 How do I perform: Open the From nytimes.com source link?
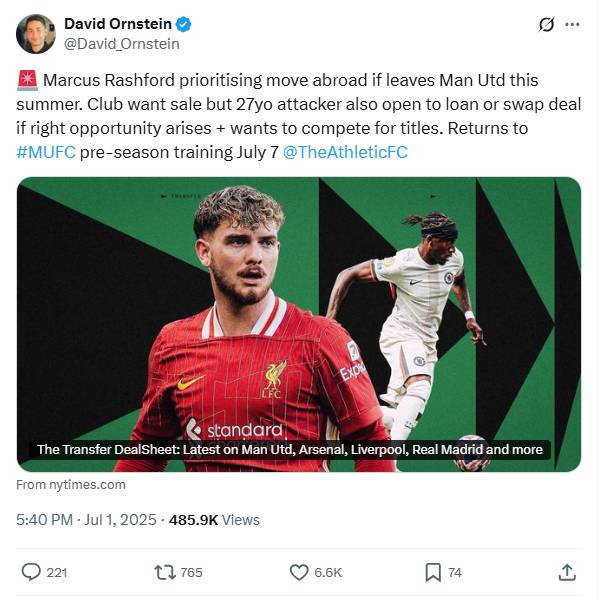(x=71, y=484)
